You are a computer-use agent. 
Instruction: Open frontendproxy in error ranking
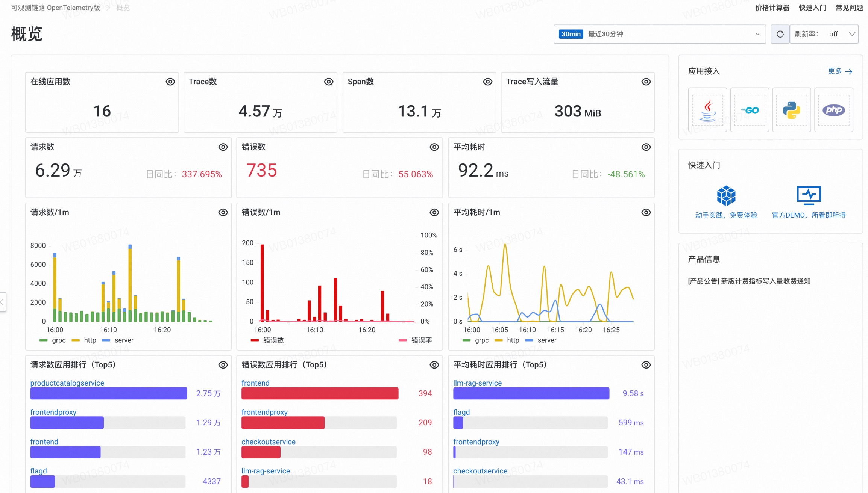(x=264, y=412)
